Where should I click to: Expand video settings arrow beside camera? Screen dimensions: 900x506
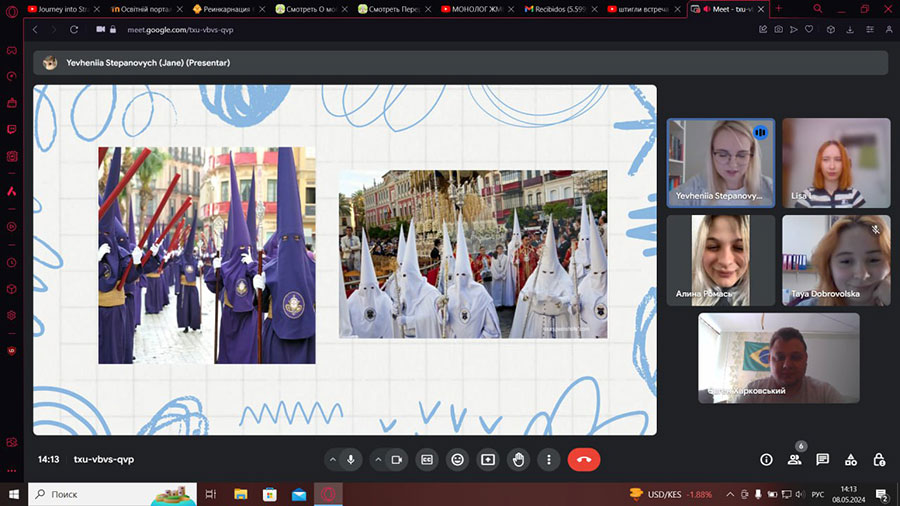tap(378, 460)
